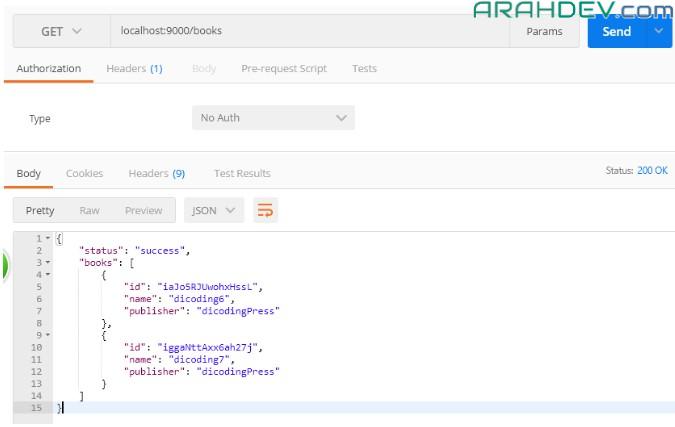Switch to the Tests tab
The image size is (675, 427).
[x=364, y=69]
